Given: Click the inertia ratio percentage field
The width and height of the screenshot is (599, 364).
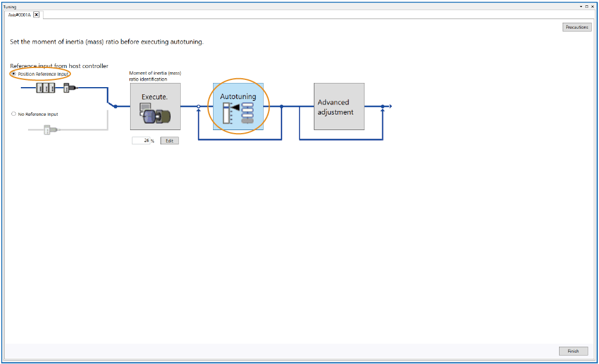Looking at the screenshot, I should pos(141,141).
